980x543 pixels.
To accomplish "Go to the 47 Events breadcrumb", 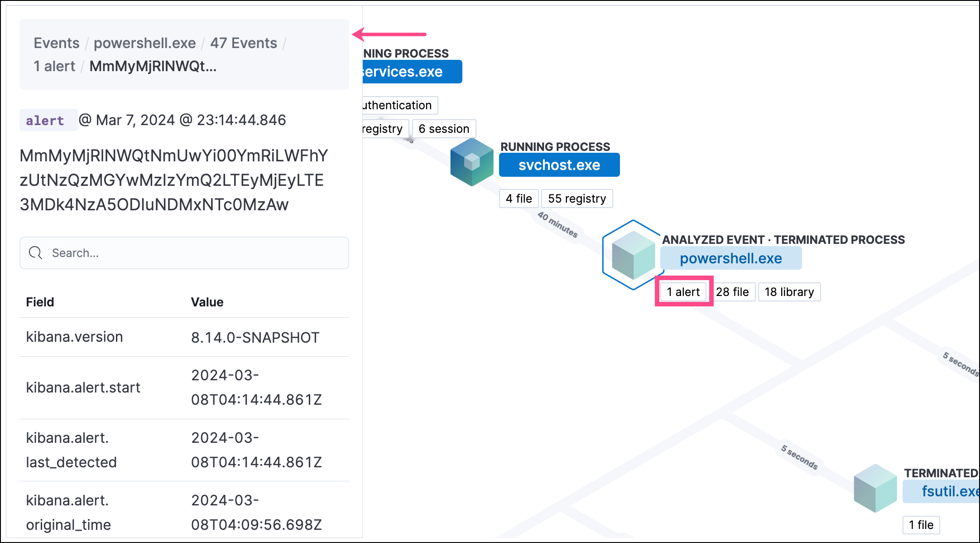I will [x=243, y=43].
